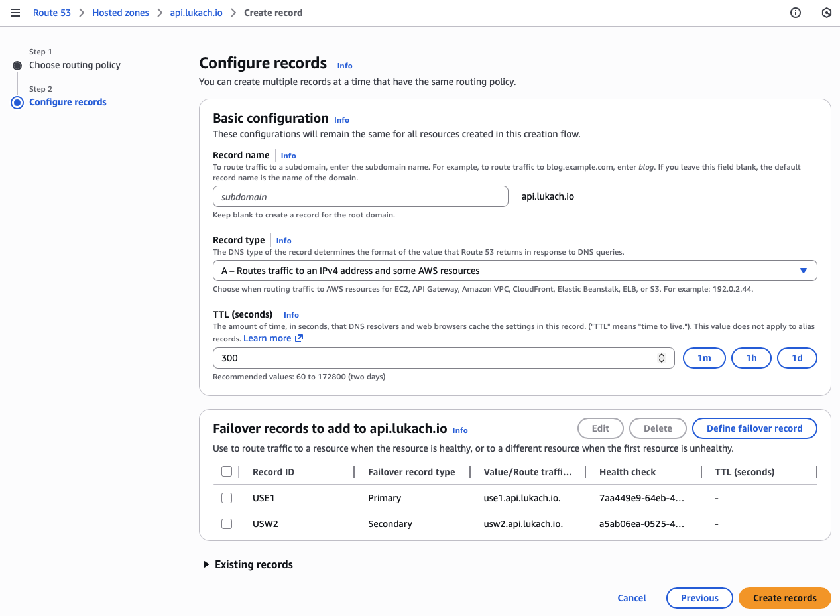Click Info beside Record type label
840x616 pixels.
(284, 241)
